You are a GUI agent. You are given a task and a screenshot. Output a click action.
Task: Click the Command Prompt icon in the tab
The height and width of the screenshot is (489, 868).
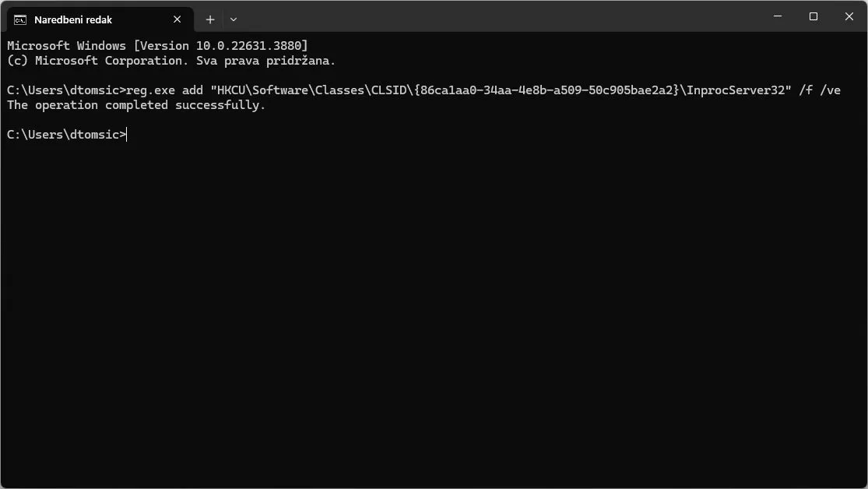click(x=20, y=19)
